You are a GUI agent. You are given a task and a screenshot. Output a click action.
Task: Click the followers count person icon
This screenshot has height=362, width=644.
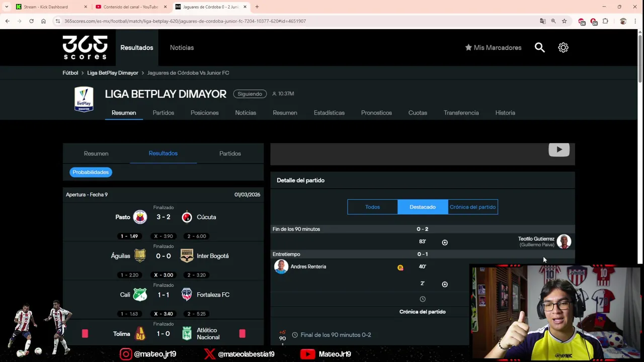pyautogui.click(x=274, y=94)
